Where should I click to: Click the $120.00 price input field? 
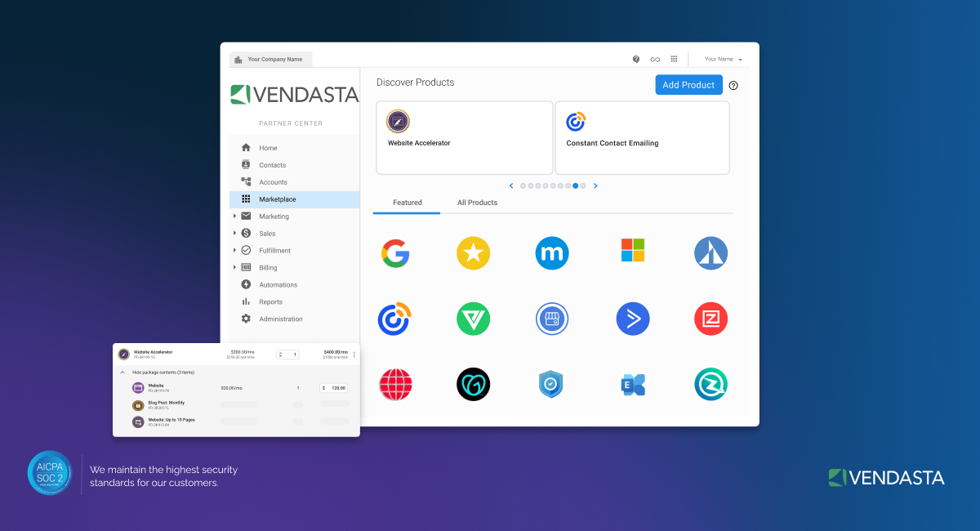[333, 388]
